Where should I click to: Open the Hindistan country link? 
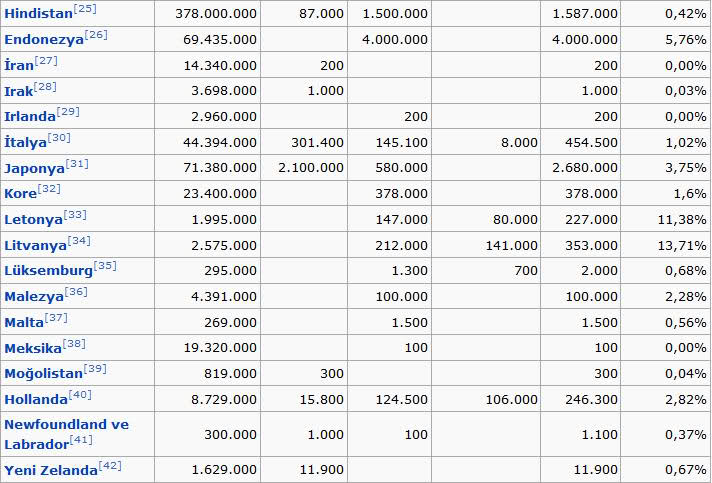pyautogui.click(x=38, y=15)
